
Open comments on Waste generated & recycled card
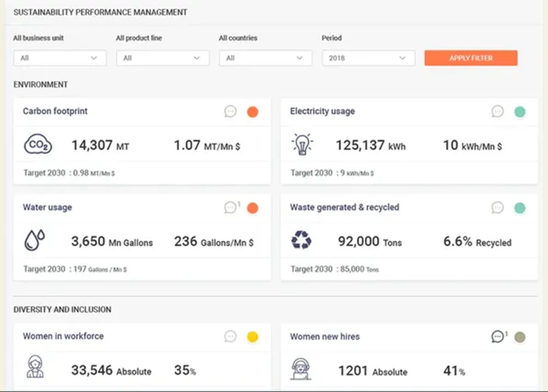tap(498, 208)
